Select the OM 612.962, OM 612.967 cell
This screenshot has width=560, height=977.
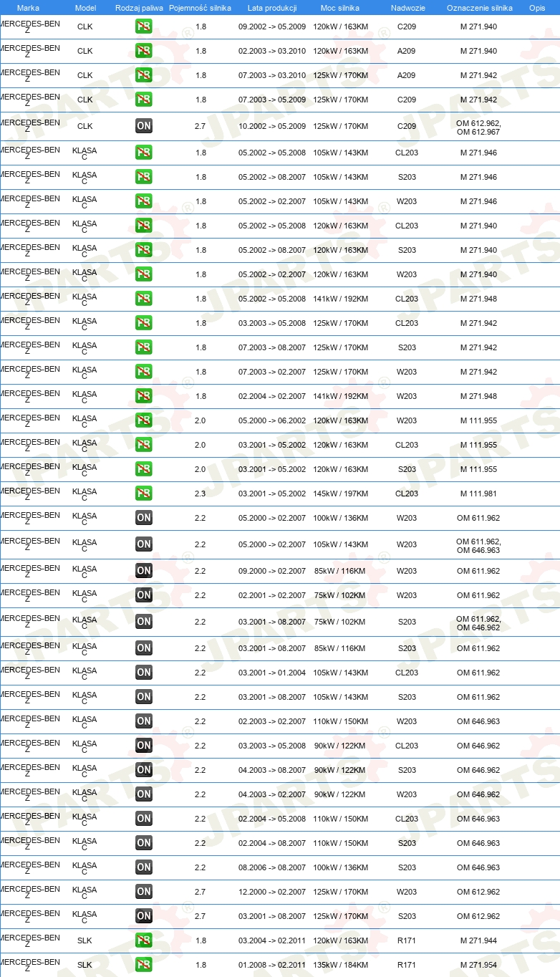(x=478, y=127)
